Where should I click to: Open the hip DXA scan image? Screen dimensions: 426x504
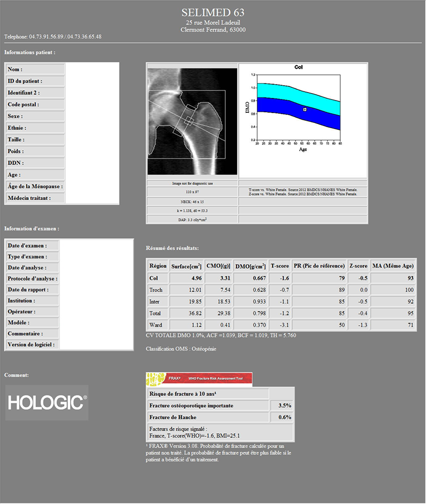(192, 121)
